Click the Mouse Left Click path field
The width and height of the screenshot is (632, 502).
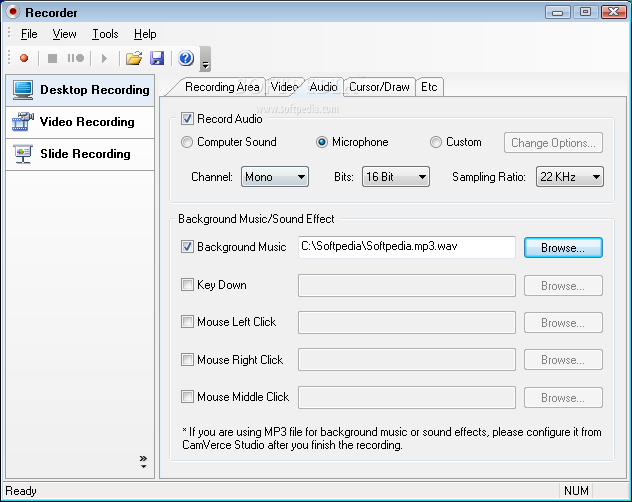(407, 323)
